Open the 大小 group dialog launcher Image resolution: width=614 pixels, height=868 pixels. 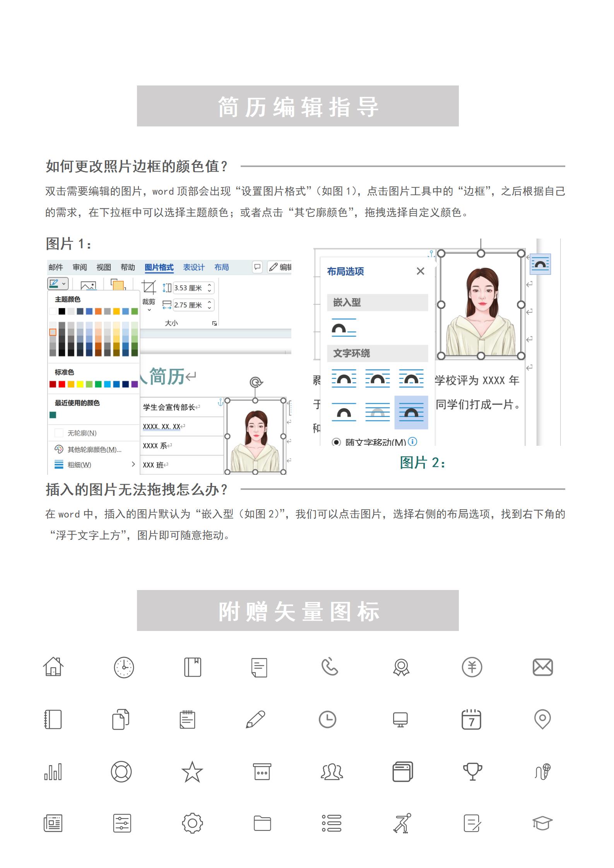click(214, 323)
